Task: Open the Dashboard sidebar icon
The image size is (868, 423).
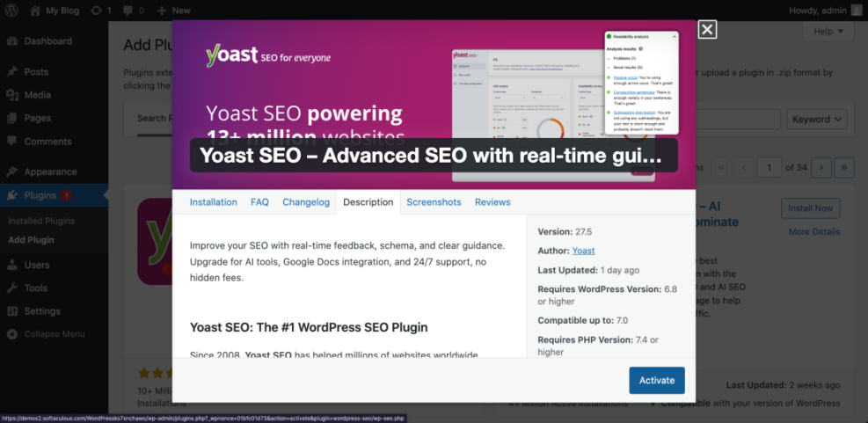Action: coord(12,41)
